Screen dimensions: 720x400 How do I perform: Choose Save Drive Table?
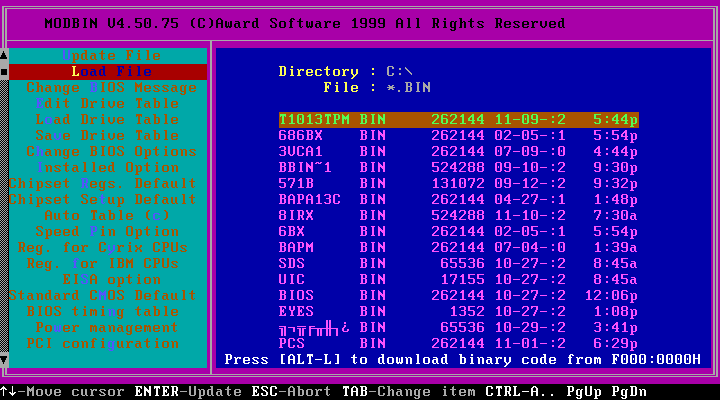tap(107, 136)
